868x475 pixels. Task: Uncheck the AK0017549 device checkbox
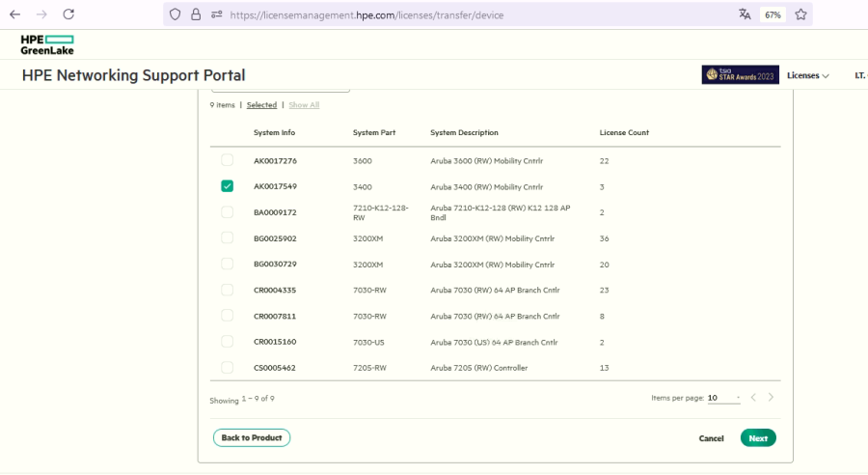click(228, 186)
